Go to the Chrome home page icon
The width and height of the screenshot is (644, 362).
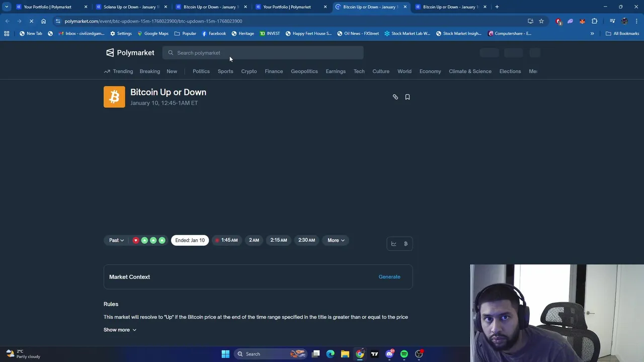pyautogui.click(x=44, y=21)
